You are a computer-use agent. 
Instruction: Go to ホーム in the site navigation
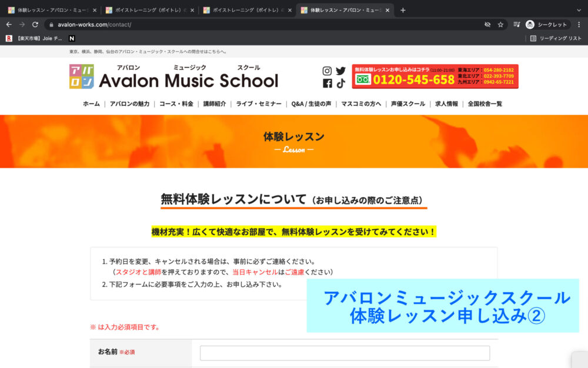click(91, 104)
